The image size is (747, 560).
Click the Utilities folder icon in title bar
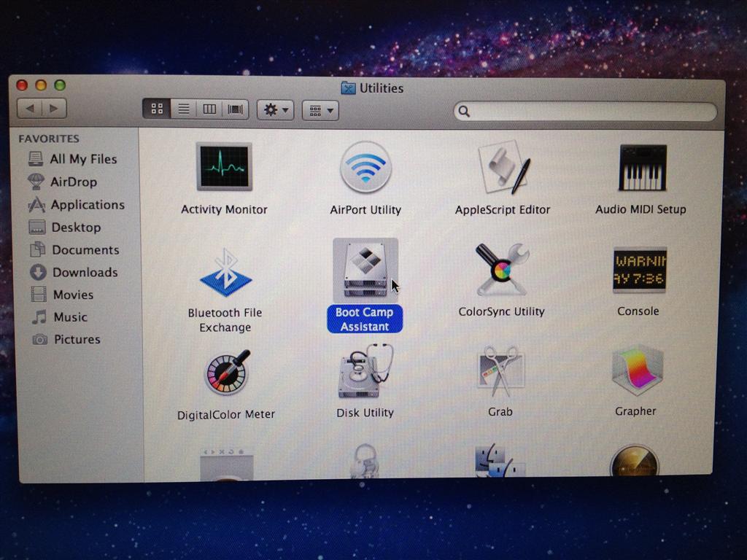pos(348,88)
